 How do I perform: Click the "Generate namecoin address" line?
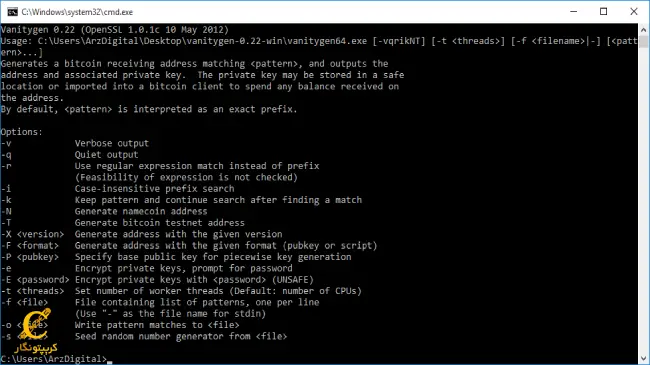click(141, 211)
